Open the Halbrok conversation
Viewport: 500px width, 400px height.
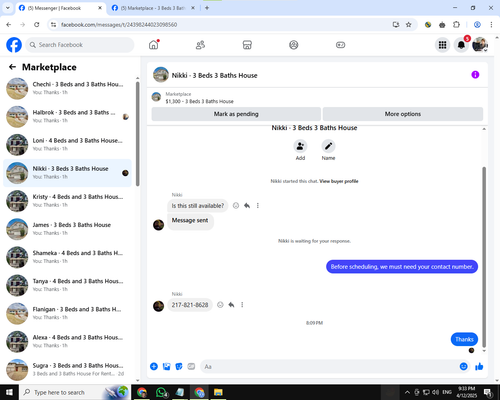(x=67, y=117)
